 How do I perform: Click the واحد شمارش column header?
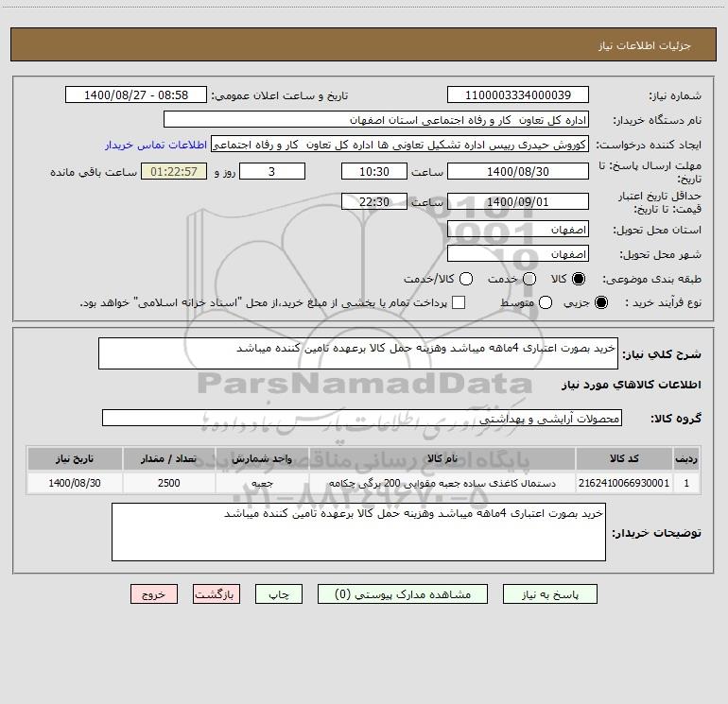(x=262, y=458)
